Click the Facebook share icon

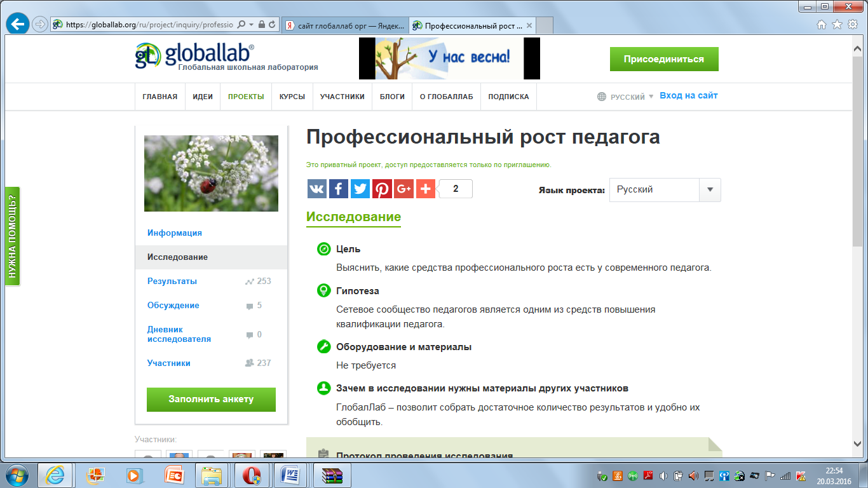339,189
